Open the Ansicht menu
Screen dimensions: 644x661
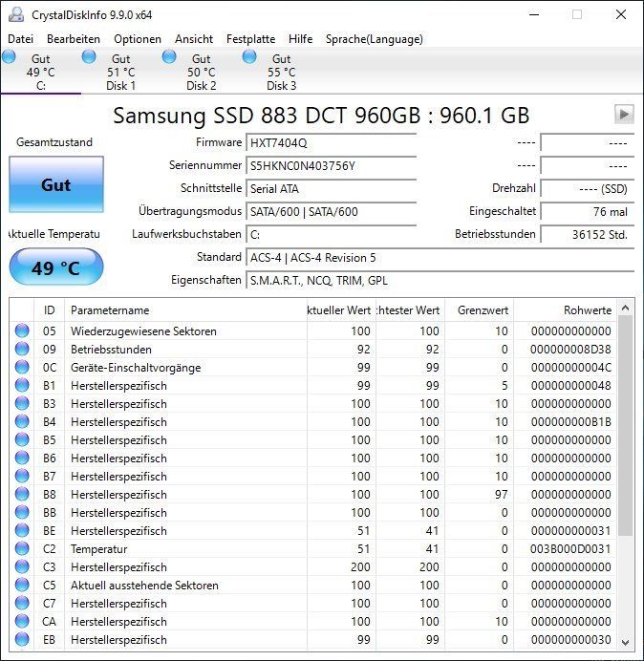tap(194, 39)
